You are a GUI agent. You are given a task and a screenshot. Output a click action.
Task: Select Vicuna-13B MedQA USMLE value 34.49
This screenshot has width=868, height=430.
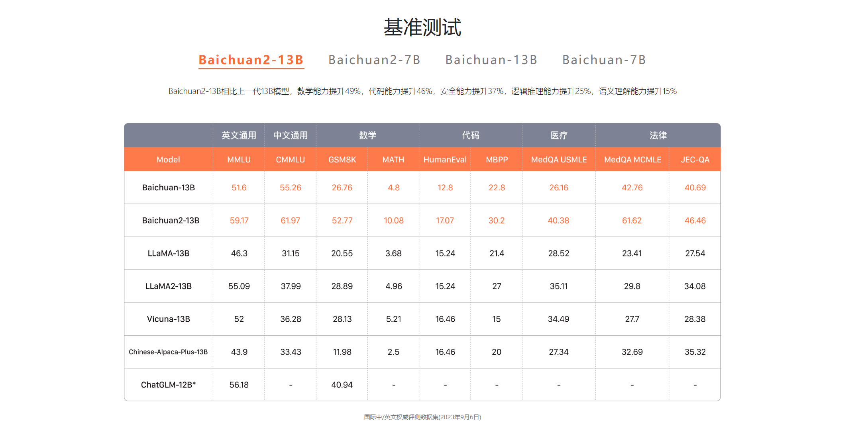[x=558, y=319]
